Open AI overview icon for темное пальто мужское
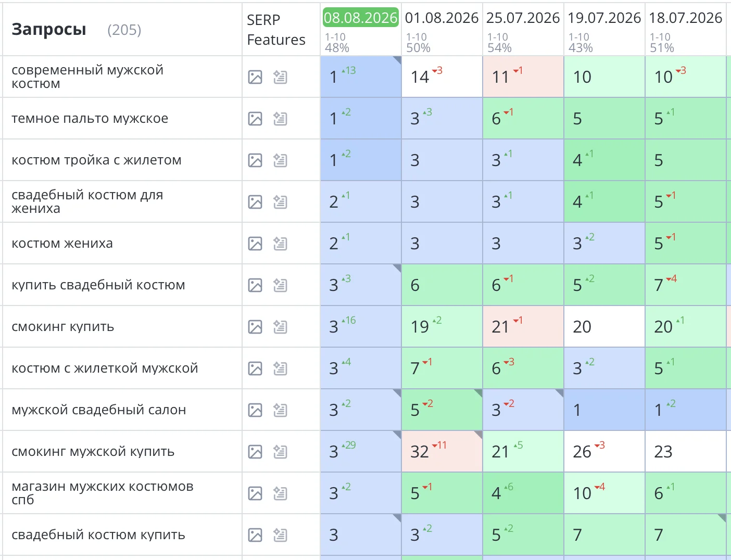This screenshot has width=731, height=560. click(x=280, y=119)
